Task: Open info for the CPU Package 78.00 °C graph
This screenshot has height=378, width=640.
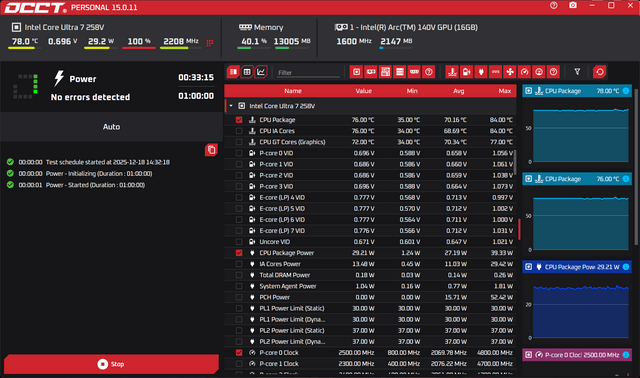Action: (626, 91)
